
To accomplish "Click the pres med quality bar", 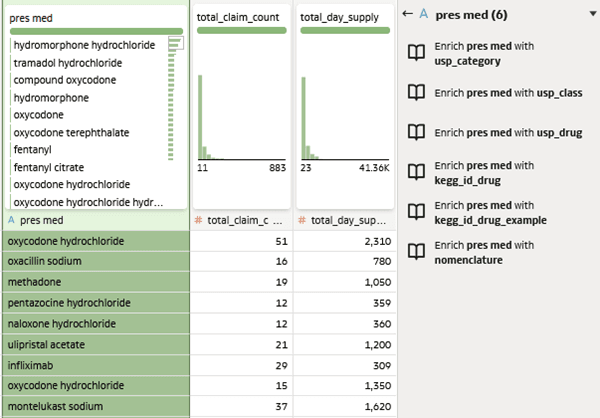I will (x=96, y=31).
